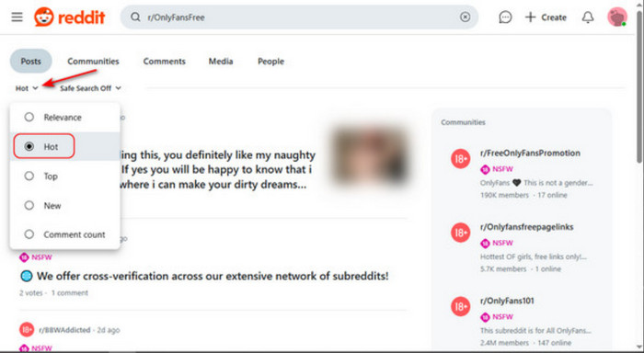Click the r/FreeOnlyFansPromotion 18+ icon

[460, 158]
